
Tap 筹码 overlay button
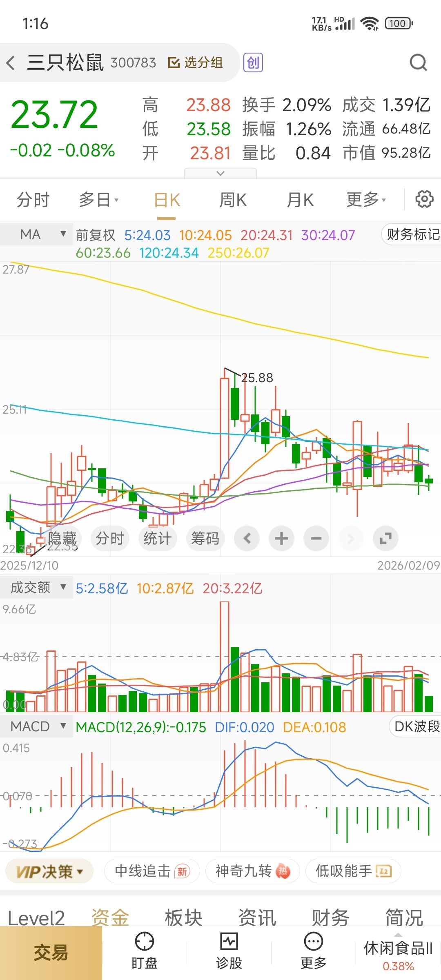click(205, 538)
